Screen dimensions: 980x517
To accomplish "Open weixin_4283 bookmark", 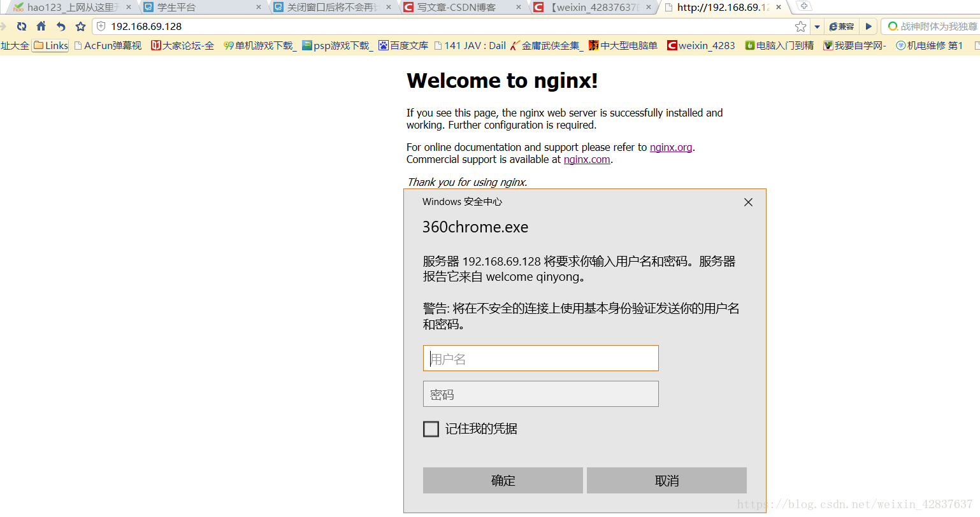I will coord(701,45).
